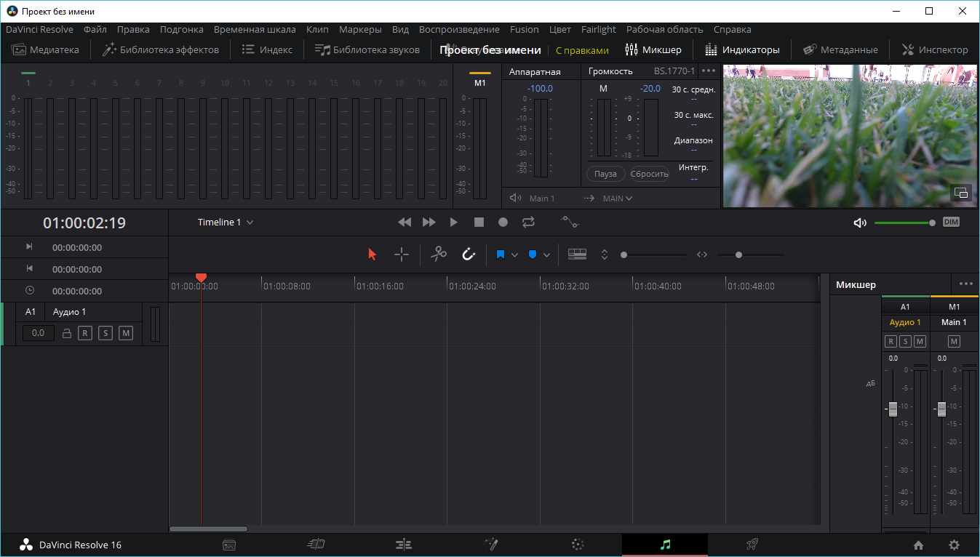Open the Инспектор panel
This screenshot has height=557, width=980.
point(935,49)
